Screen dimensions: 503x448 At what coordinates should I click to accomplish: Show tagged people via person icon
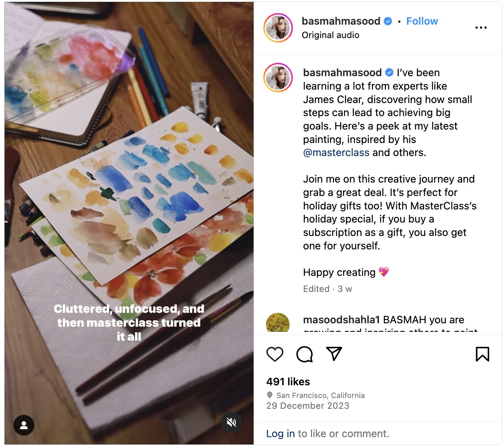(24, 425)
